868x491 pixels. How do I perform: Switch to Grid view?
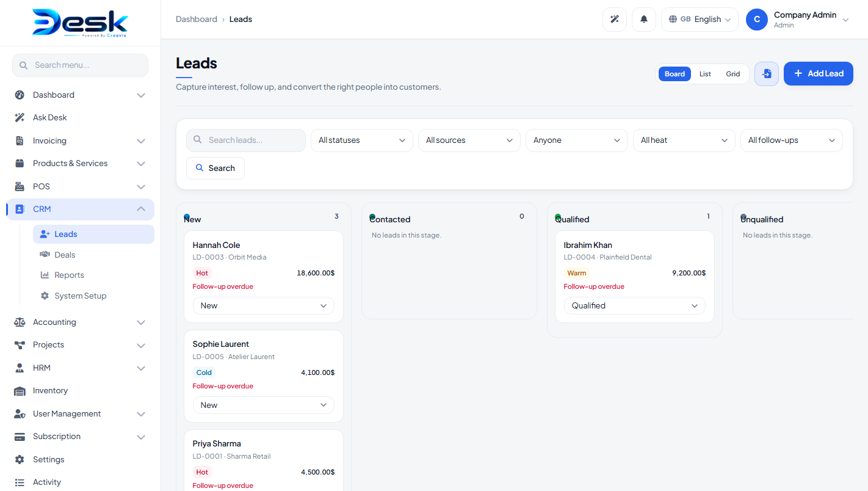coord(733,74)
